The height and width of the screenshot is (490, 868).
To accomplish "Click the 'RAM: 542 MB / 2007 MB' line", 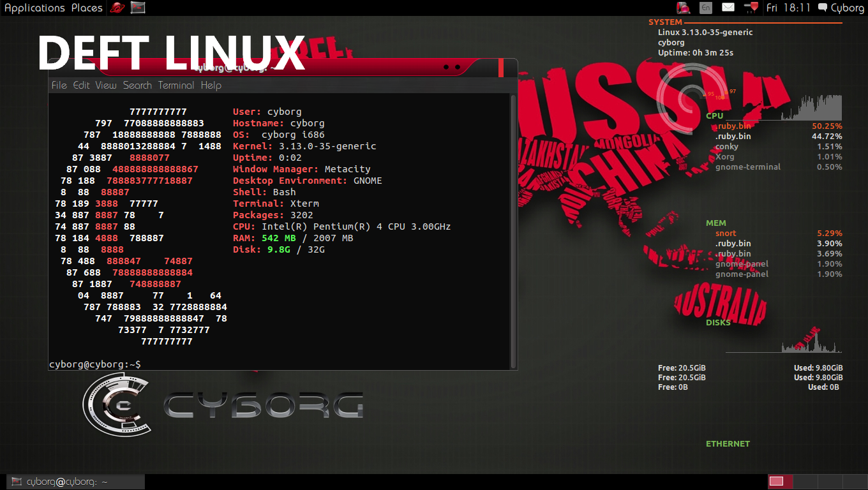I will tap(293, 238).
